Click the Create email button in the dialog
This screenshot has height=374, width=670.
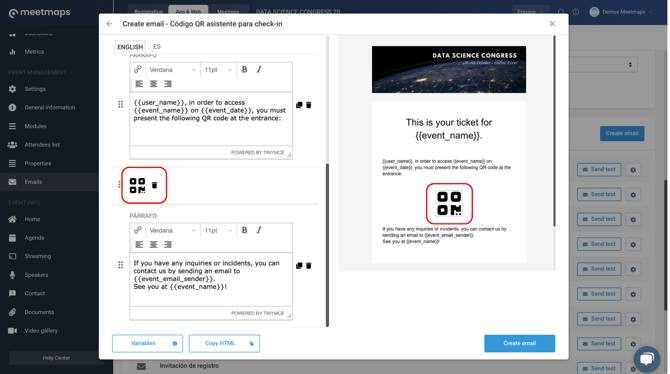[520, 343]
